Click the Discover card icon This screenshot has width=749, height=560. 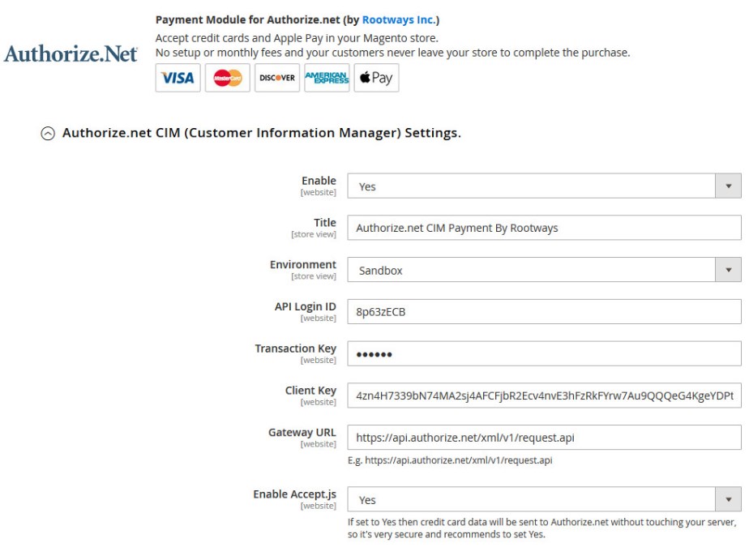tap(277, 78)
